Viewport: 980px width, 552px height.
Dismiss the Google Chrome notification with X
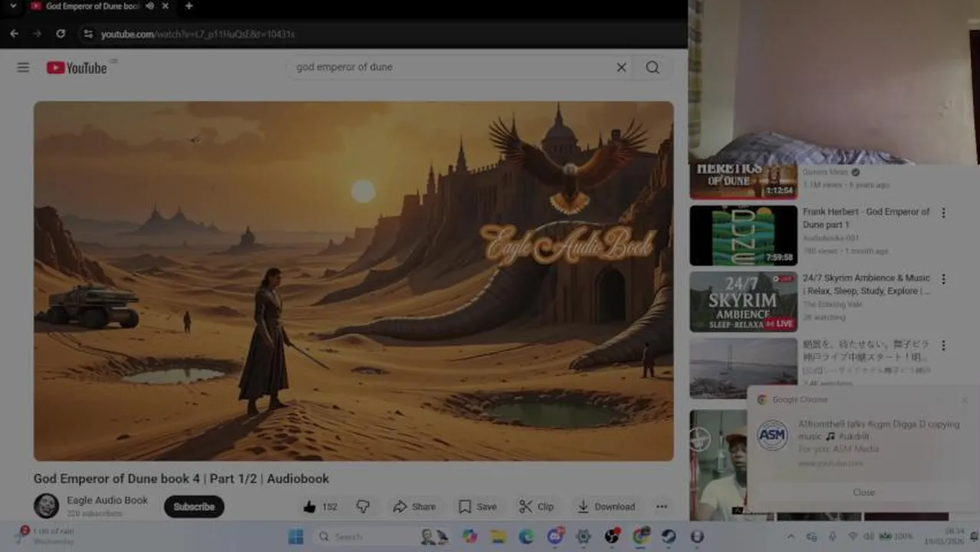pyautogui.click(x=964, y=399)
